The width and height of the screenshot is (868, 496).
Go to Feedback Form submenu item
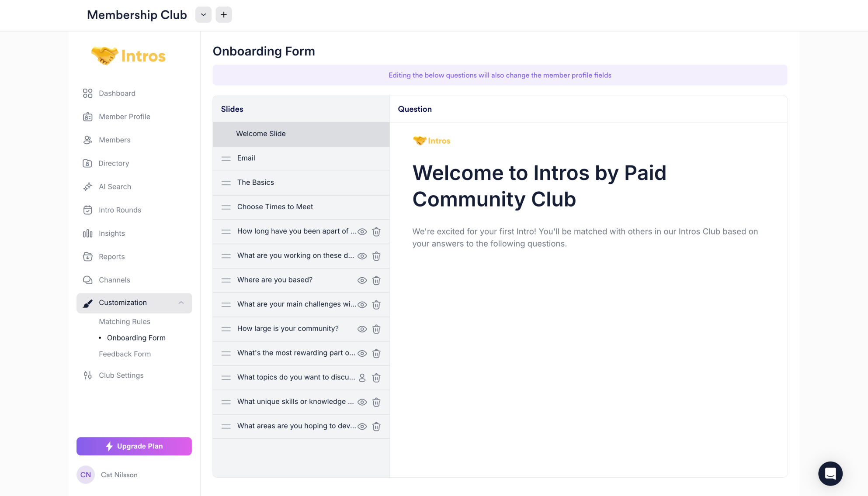click(x=125, y=354)
